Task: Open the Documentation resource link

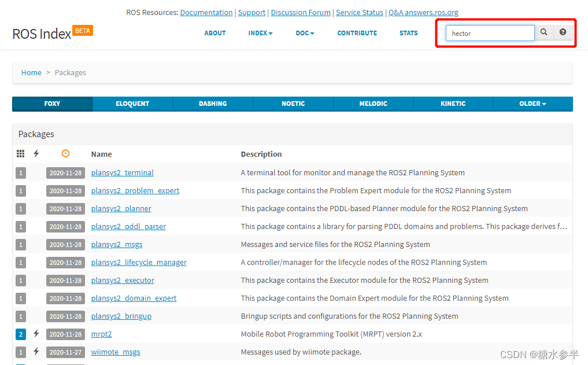Action: point(206,12)
